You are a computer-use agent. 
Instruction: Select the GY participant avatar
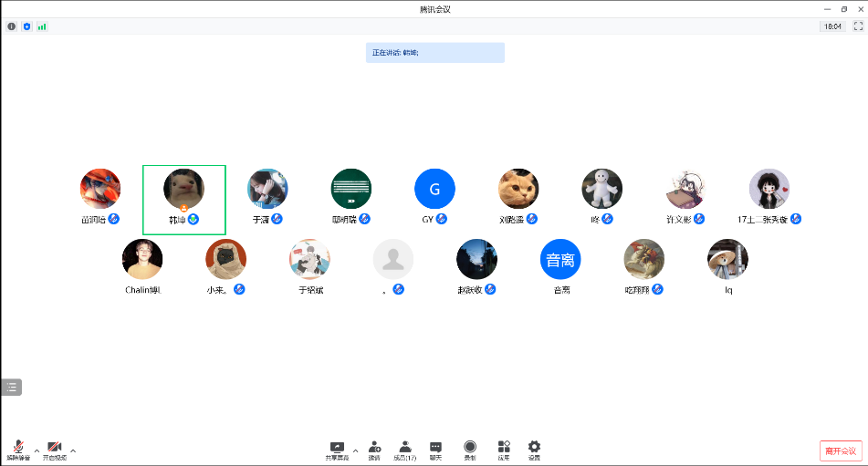pyautogui.click(x=434, y=190)
